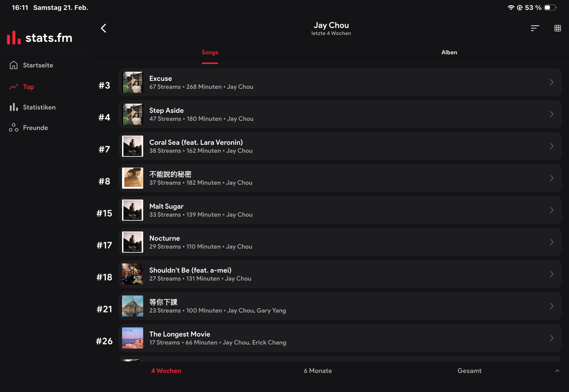Viewport: 569px width, 392px height.
Task: Select the 6 Monate time range
Action: point(318,371)
